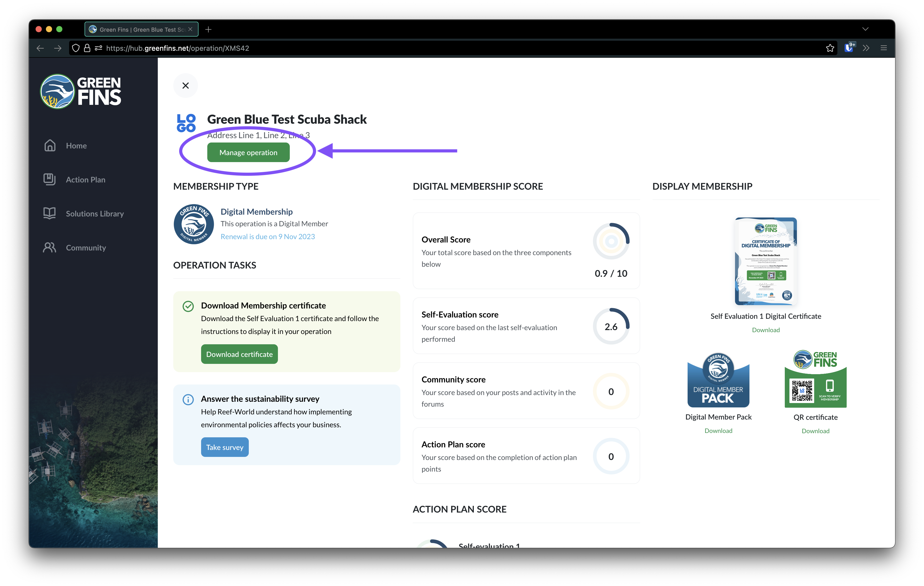Close the operation page with X button
Image resolution: width=924 pixels, height=586 pixels.
click(x=185, y=86)
